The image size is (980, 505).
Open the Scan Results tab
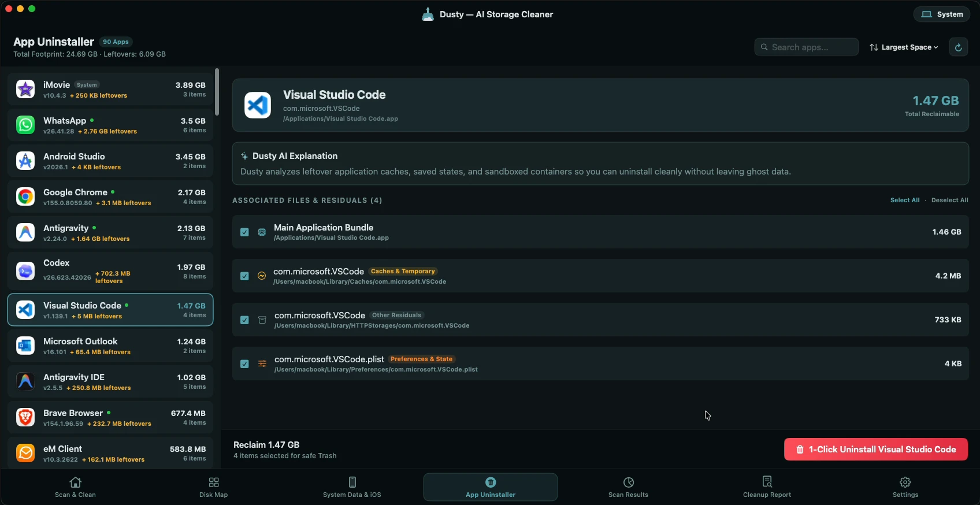pyautogui.click(x=628, y=487)
